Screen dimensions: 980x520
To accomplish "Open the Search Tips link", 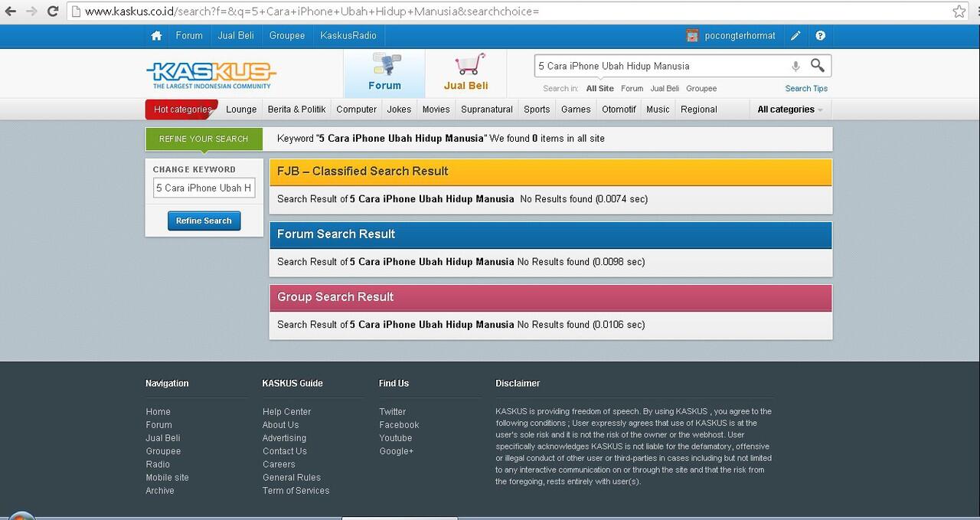I will pos(806,89).
